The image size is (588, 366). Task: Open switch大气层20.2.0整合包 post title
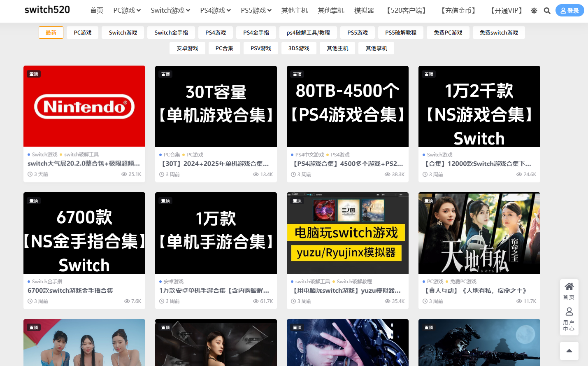point(84,163)
